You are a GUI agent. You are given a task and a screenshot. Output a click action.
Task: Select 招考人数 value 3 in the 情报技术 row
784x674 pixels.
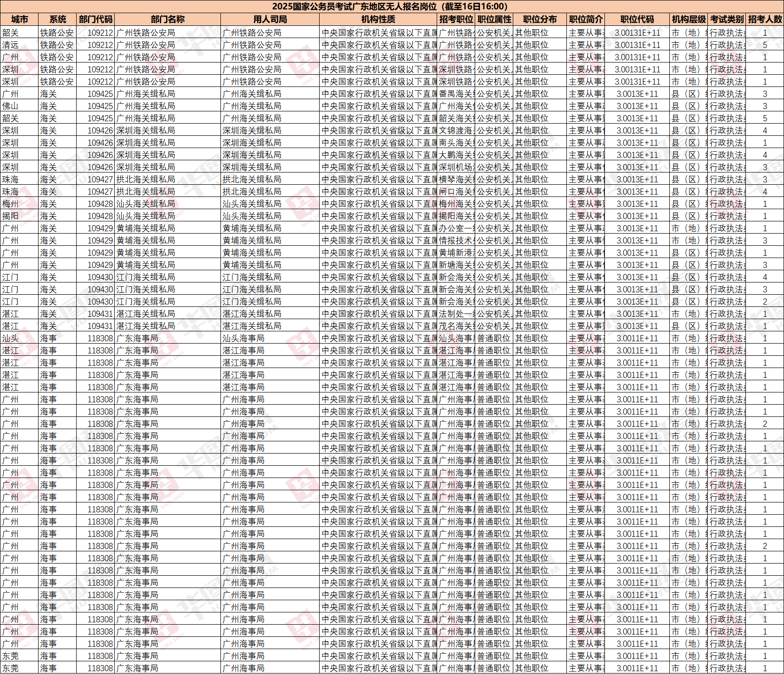[x=765, y=241]
